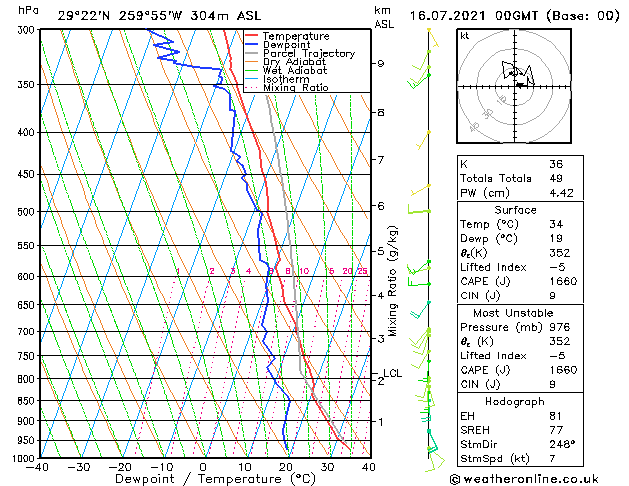
Task: Click the 'Surface' section heading
Action: [x=515, y=210]
